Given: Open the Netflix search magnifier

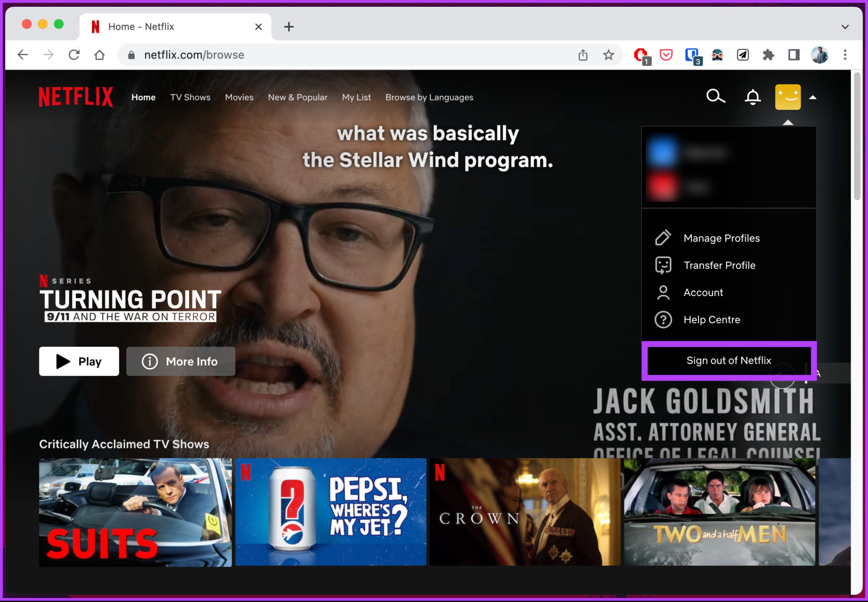Looking at the screenshot, I should [x=716, y=96].
